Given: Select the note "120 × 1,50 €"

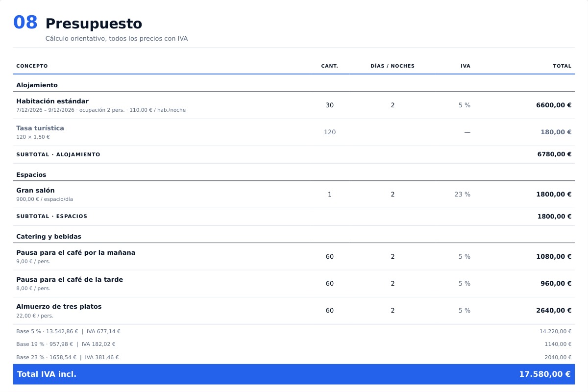Looking at the screenshot, I should point(33,137).
